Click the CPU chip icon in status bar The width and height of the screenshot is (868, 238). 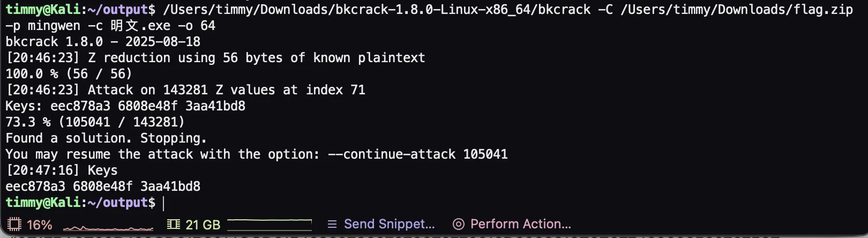14,224
